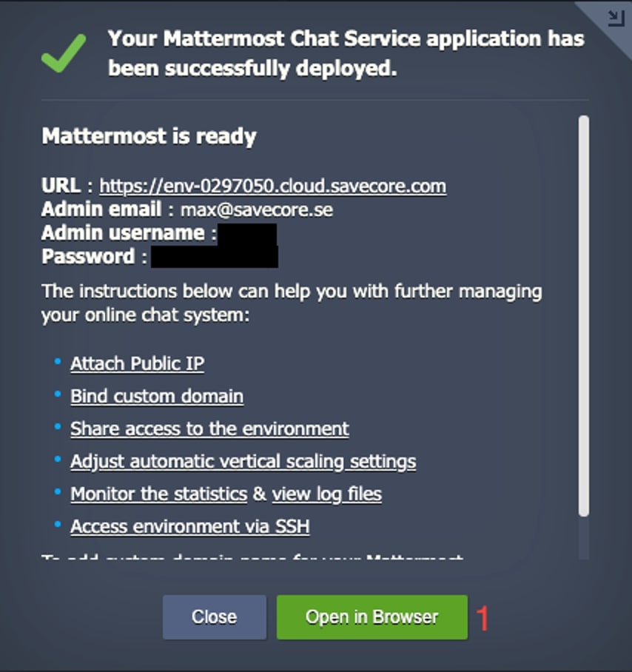
Task: Open the Attach Public IP link
Action: [137, 363]
